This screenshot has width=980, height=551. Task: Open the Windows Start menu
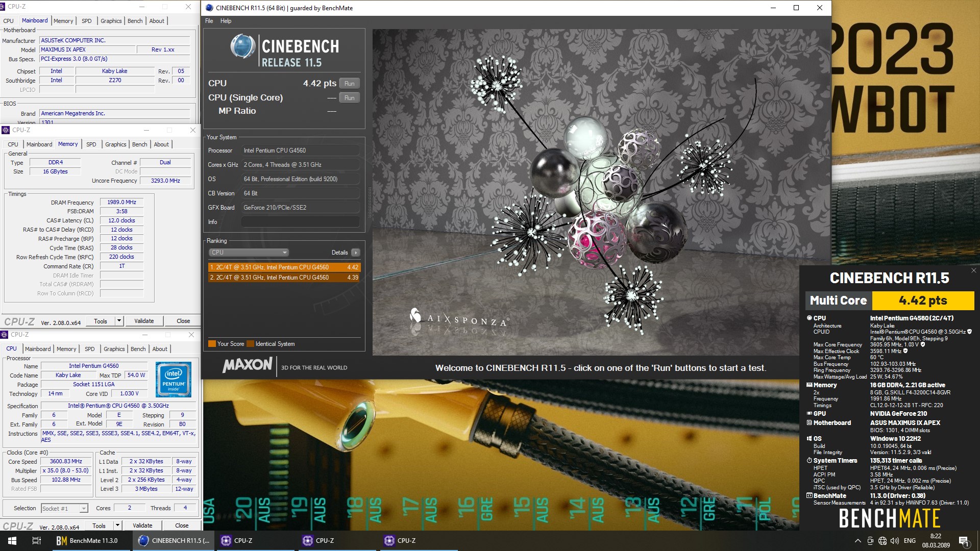click(x=12, y=541)
